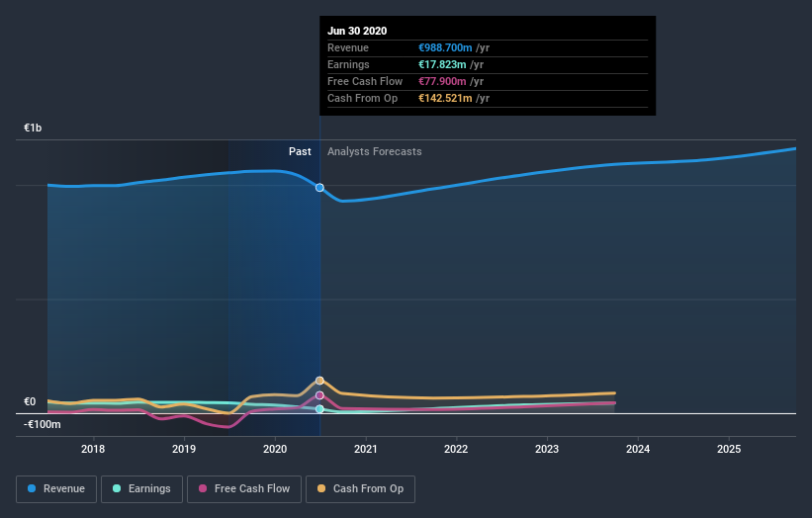Toggle the Cash From Op legend button
Image resolution: width=812 pixels, height=518 pixels.
(x=360, y=489)
